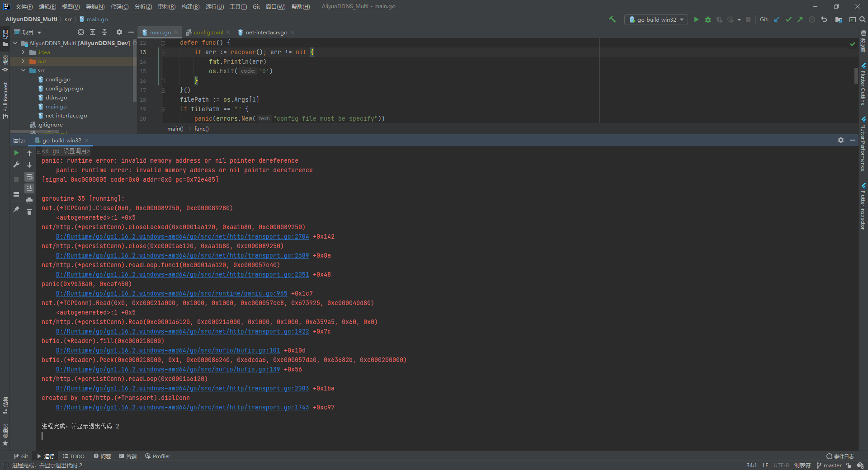Viewport: 868px width, 470px height.
Task: Start debugging with the bug icon
Action: pos(708,19)
